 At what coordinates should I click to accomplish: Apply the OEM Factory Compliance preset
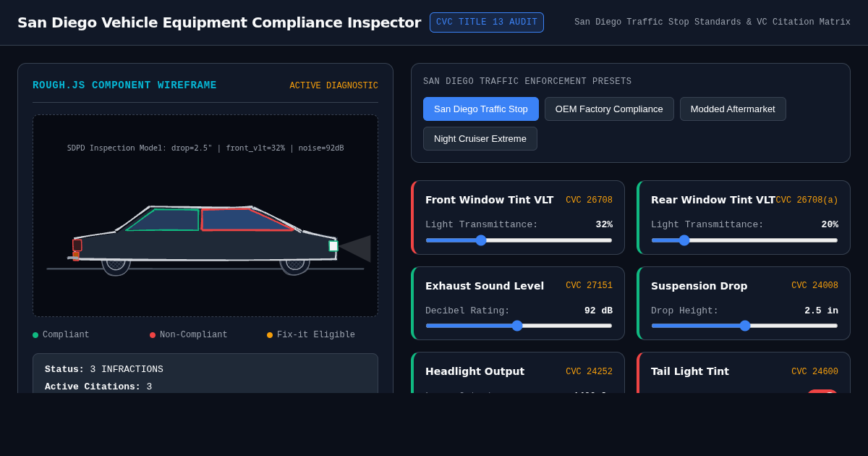tap(609, 109)
